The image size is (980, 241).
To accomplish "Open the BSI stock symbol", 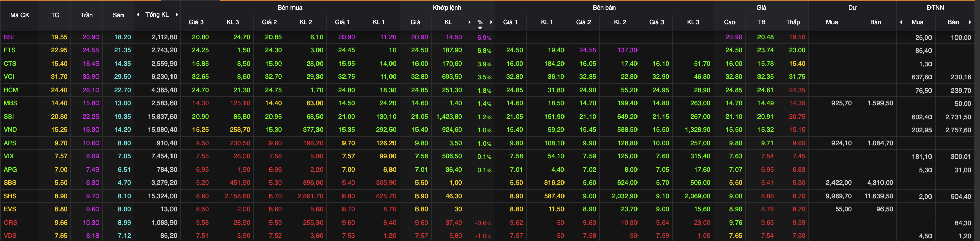I will pyautogui.click(x=9, y=37).
